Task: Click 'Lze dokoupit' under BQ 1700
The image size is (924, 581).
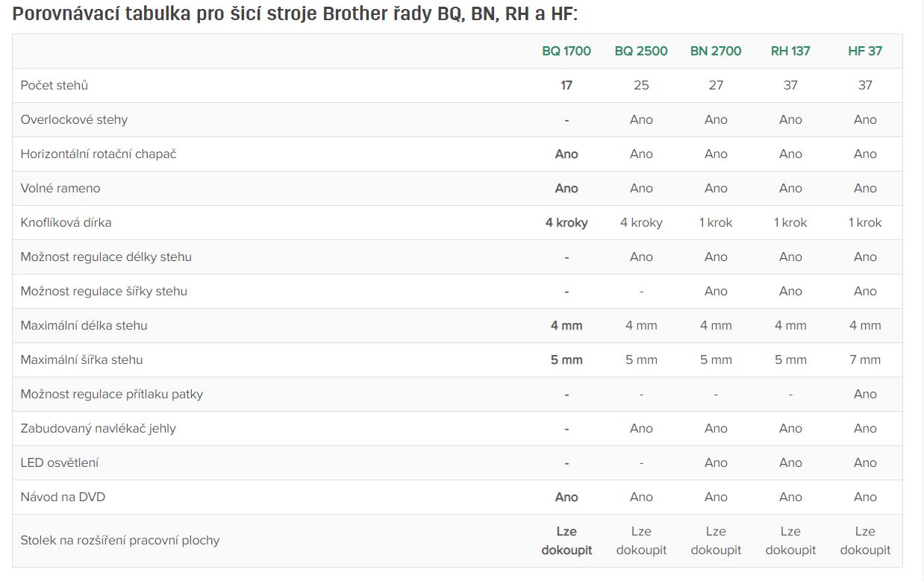Action: pos(566,541)
